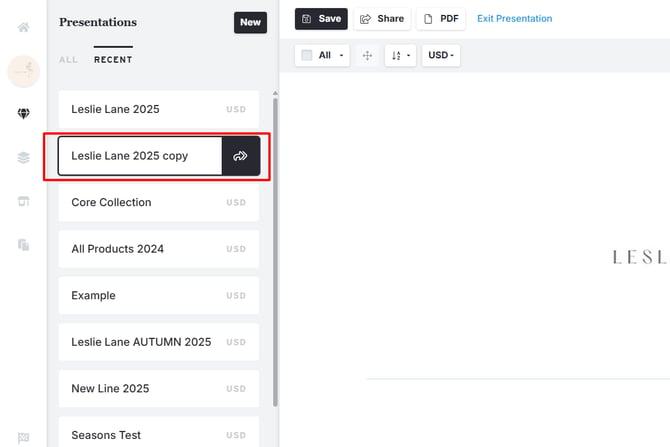
Task: Click the Exit Presentation link
Action: (514, 18)
